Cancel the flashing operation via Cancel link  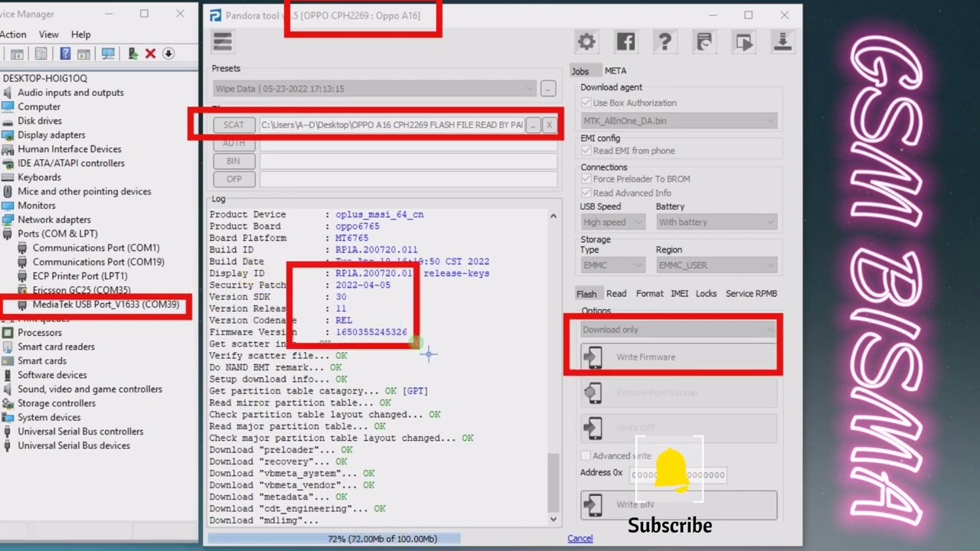tap(580, 538)
